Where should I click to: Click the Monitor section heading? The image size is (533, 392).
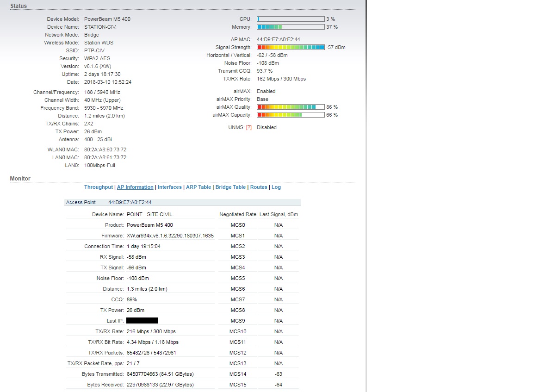tap(20, 179)
